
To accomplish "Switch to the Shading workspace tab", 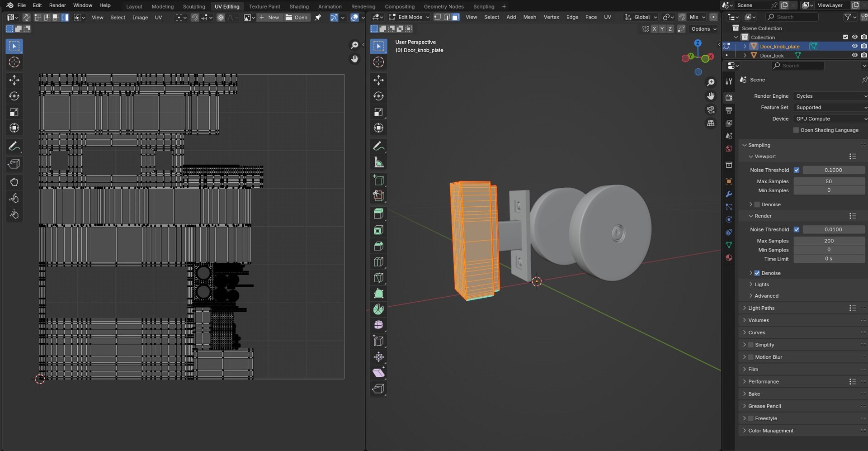I will pos(299,6).
